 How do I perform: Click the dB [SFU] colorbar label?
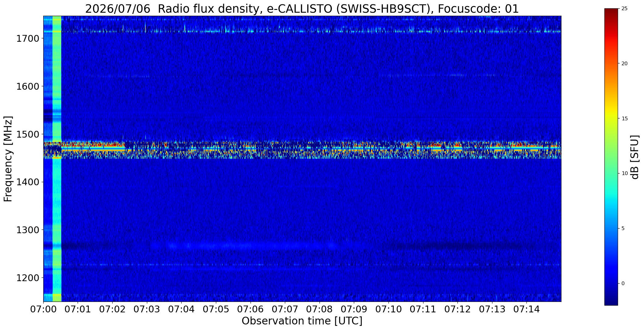635,157
